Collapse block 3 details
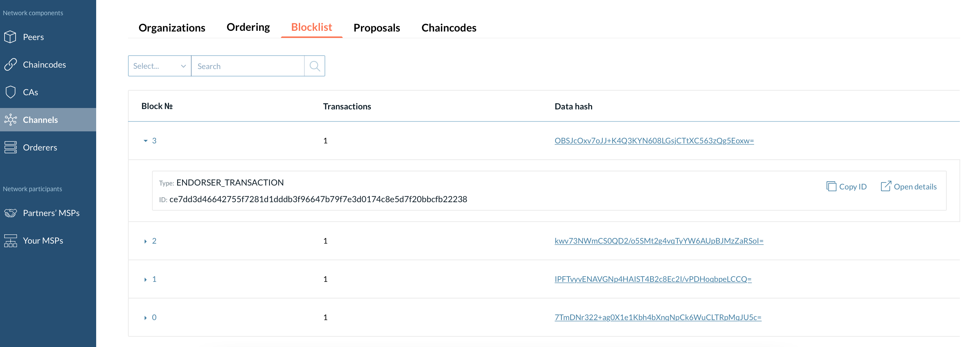This screenshot has width=980, height=347. [145, 141]
